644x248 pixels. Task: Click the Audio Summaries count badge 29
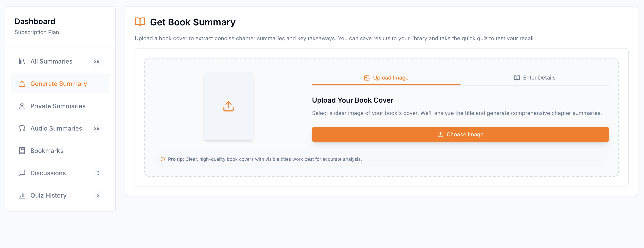click(x=97, y=128)
